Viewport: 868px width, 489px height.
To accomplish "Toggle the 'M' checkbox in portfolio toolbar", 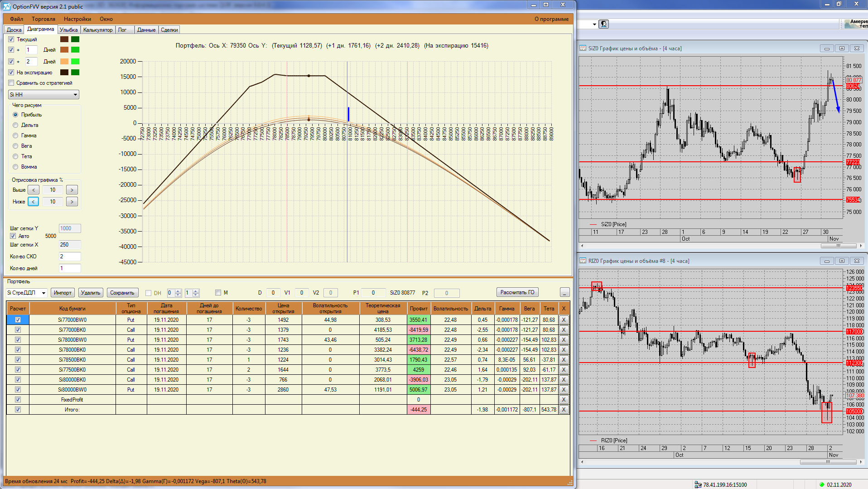I will (218, 293).
